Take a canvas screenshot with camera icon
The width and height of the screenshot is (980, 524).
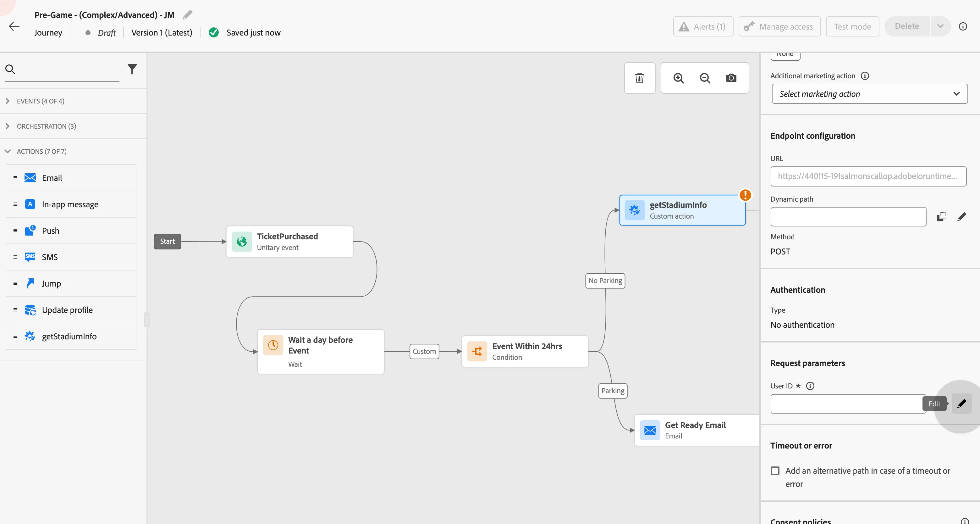[731, 78]
